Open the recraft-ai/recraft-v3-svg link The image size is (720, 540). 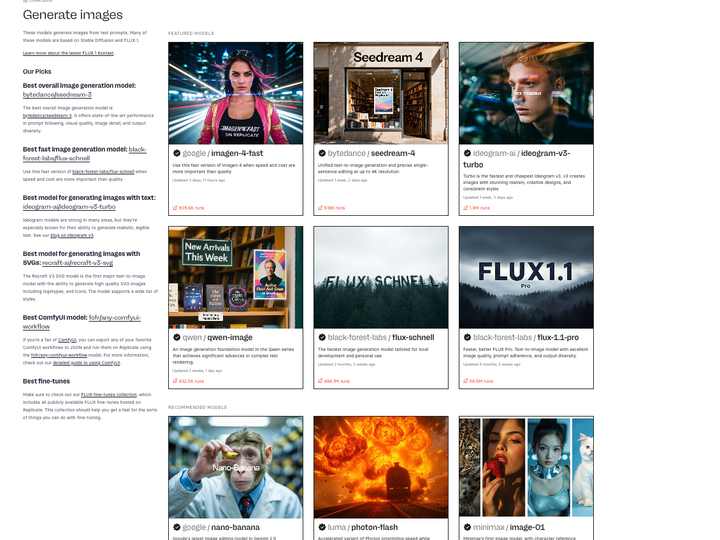(78, 263)
